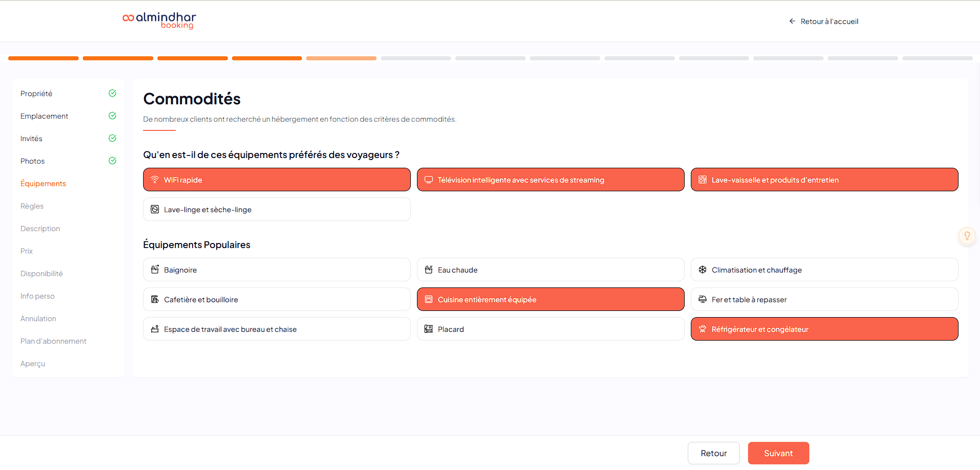The width and height of the screenshot is (980, 470).
Task: Click the iron icon for Fer et table
Action: click(x=703, y=299)
